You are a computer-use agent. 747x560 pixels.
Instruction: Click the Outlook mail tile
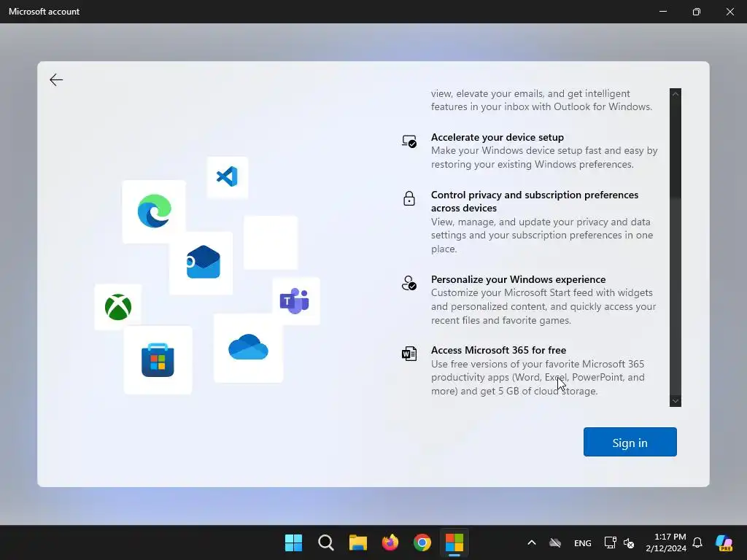(201, 262)
